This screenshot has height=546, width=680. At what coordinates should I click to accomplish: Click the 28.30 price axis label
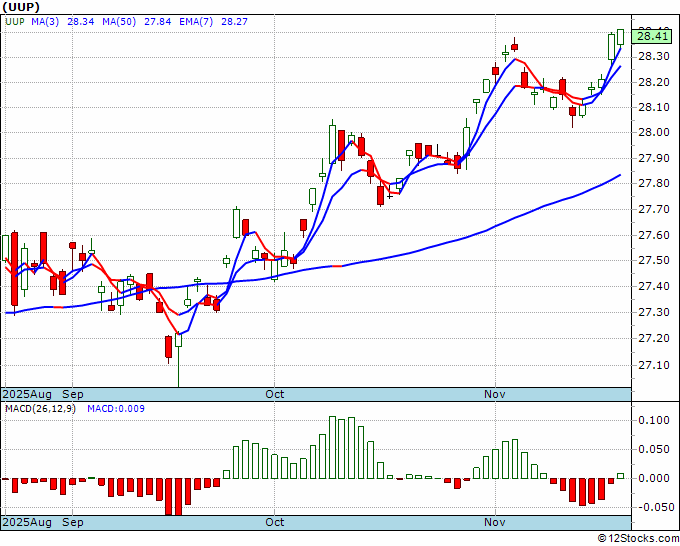click(652, 56)
